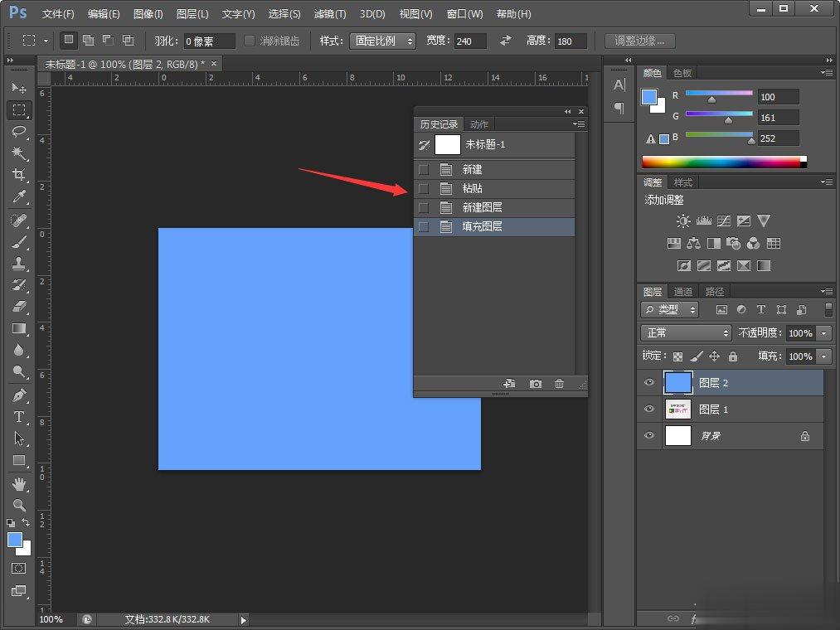This screenshot has width=840, height=630.
Task: Select the Gradient tool
Action: coord(19,328)
